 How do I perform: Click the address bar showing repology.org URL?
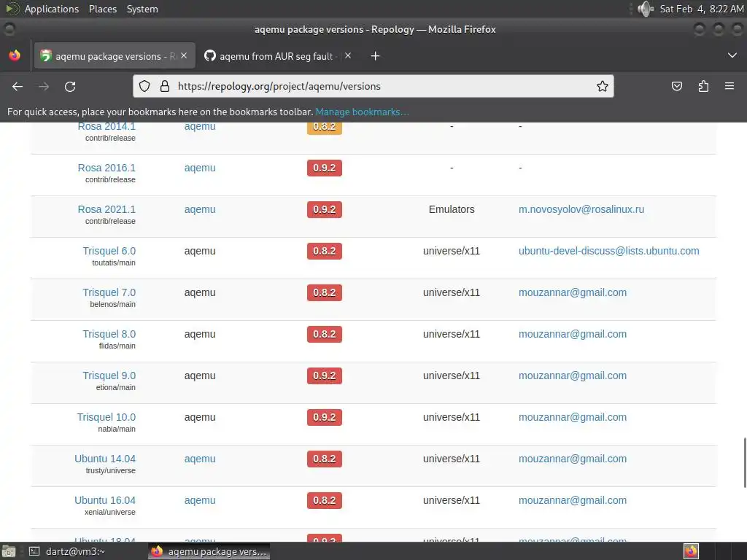tap(373, 86)
